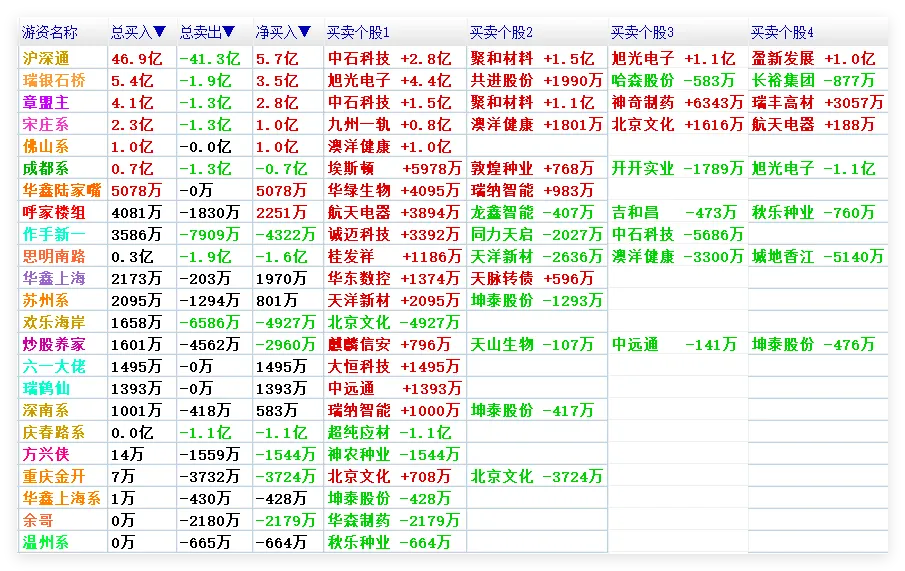Image resolution: width=905 pixels, height=571 pixels.
Task: Select 同力天启 -2027万 cell
Action: (x=537, y=234)
